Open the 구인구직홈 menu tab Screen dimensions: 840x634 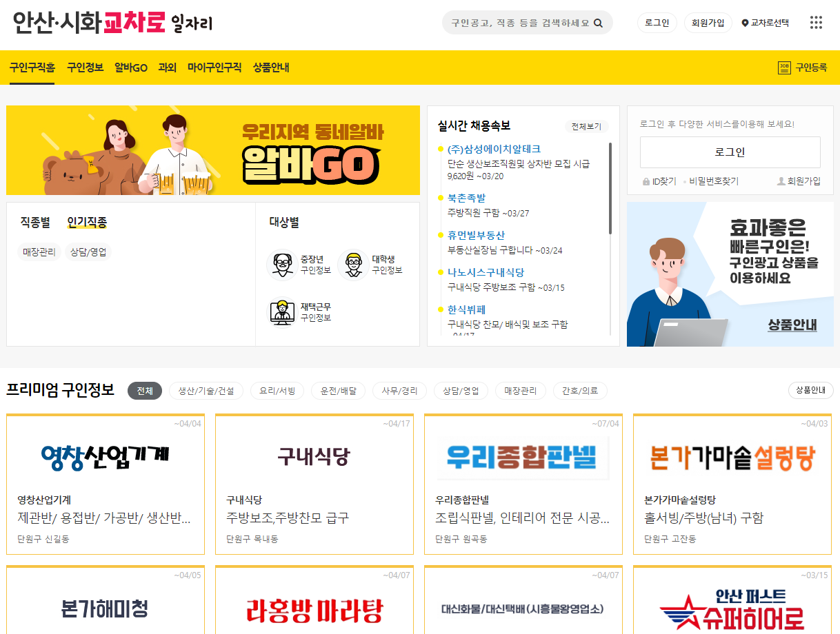click(x=32, y=68)
